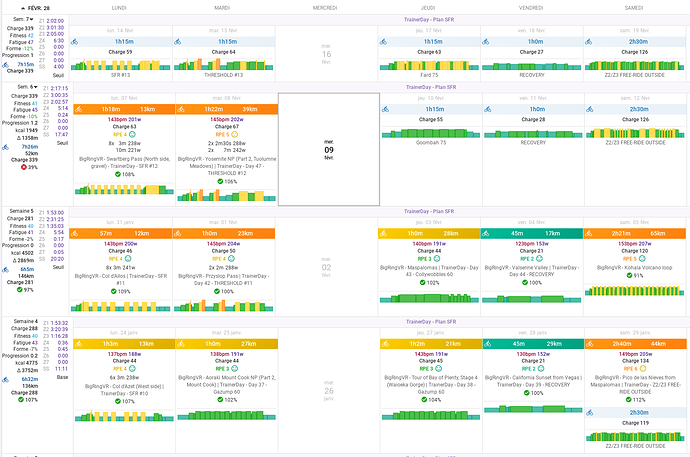Open Przyslop Pass ride title
This screenshot has width=690, height=457.
point(224,280)
